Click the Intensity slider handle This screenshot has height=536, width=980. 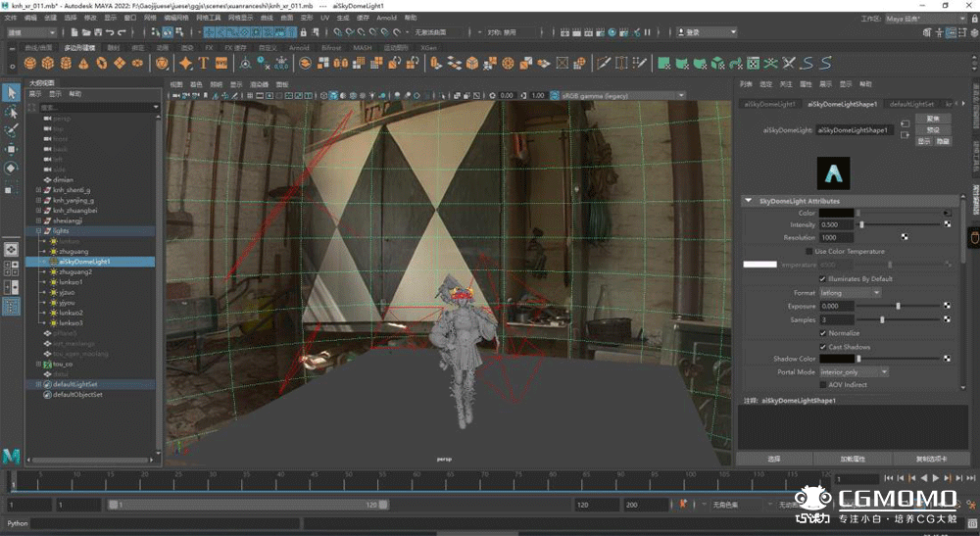click(861, 224)
